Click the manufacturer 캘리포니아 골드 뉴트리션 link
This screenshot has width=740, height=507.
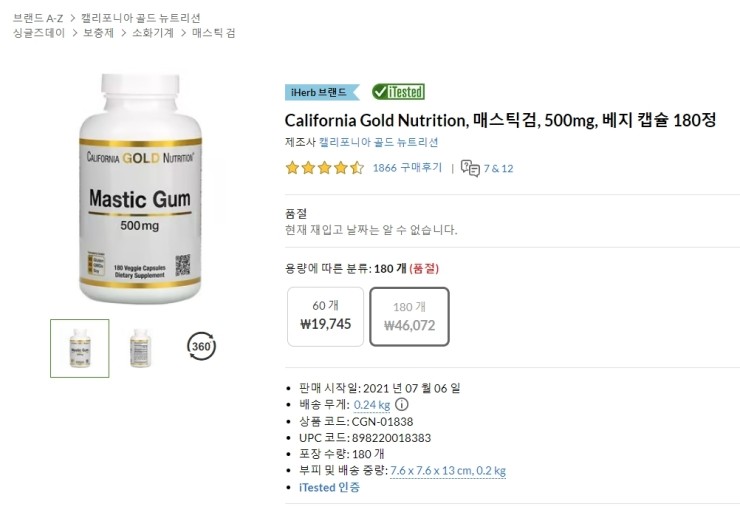click(x=378, y=142)
